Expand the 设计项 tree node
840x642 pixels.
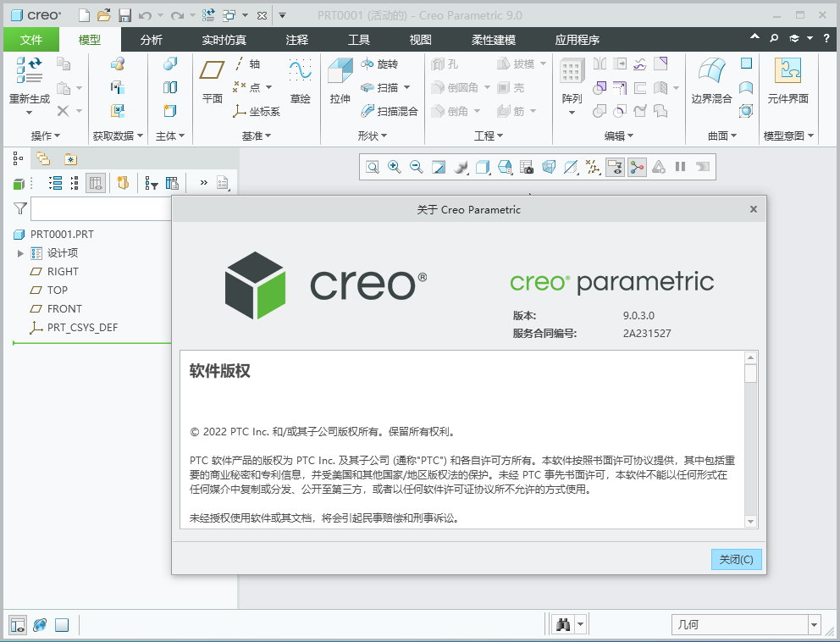point(20,253)
